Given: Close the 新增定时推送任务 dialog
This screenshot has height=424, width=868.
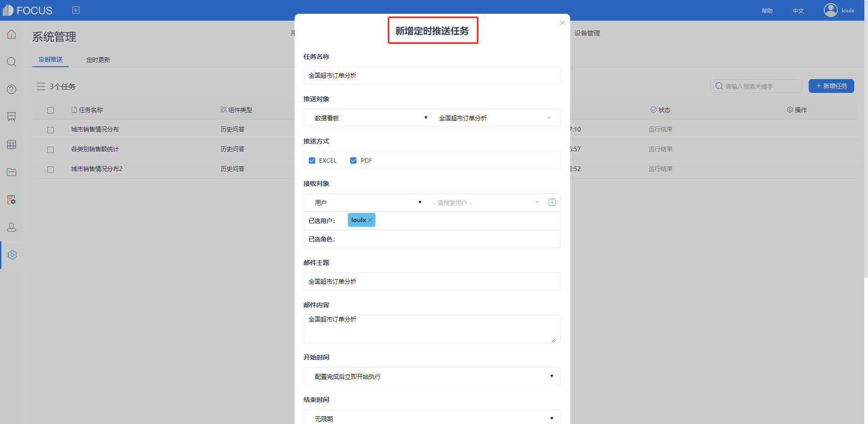Looking at the screenshot, I should [562, 23].
